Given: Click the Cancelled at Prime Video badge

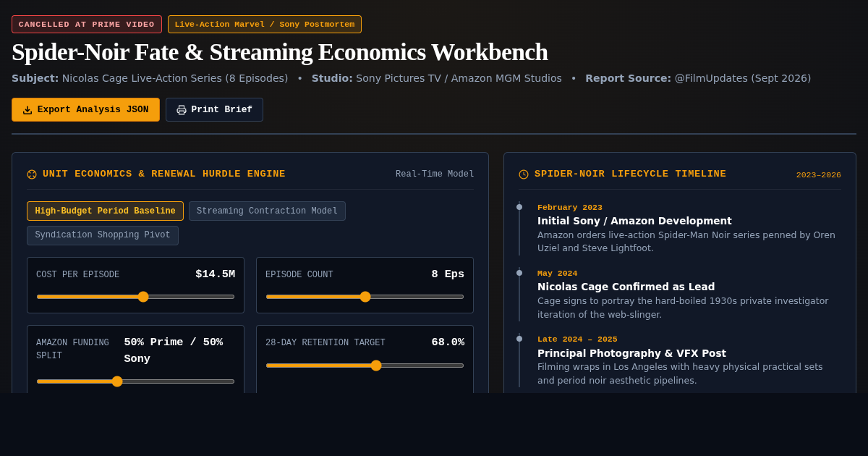Looking at the screenshot, I should pyautogui.click(x=87, y=24).
